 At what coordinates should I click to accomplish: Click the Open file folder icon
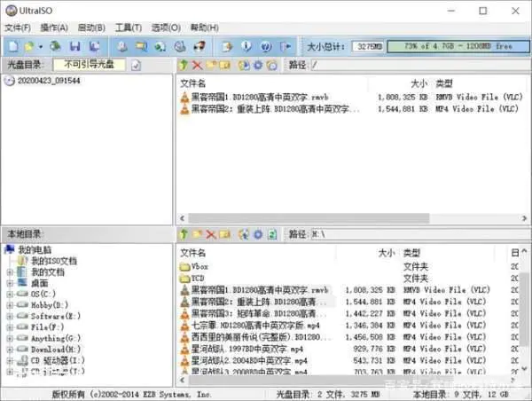pos(29,46)
